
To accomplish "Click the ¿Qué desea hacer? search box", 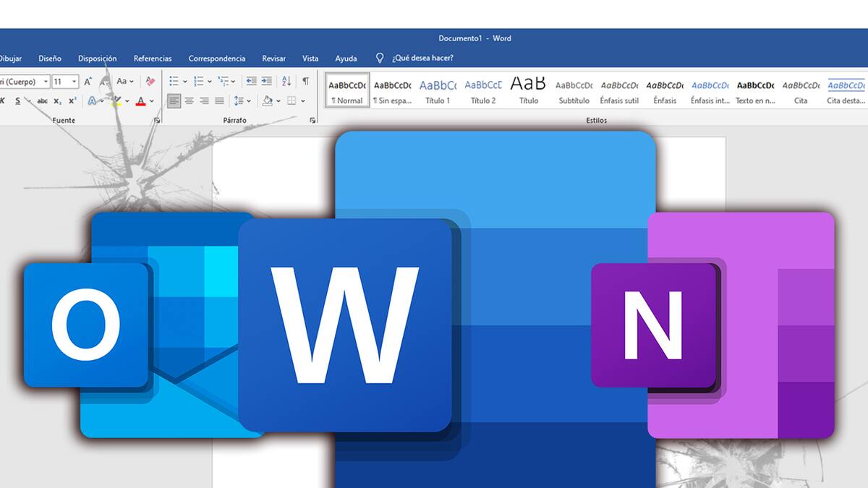I will [423, 59].
